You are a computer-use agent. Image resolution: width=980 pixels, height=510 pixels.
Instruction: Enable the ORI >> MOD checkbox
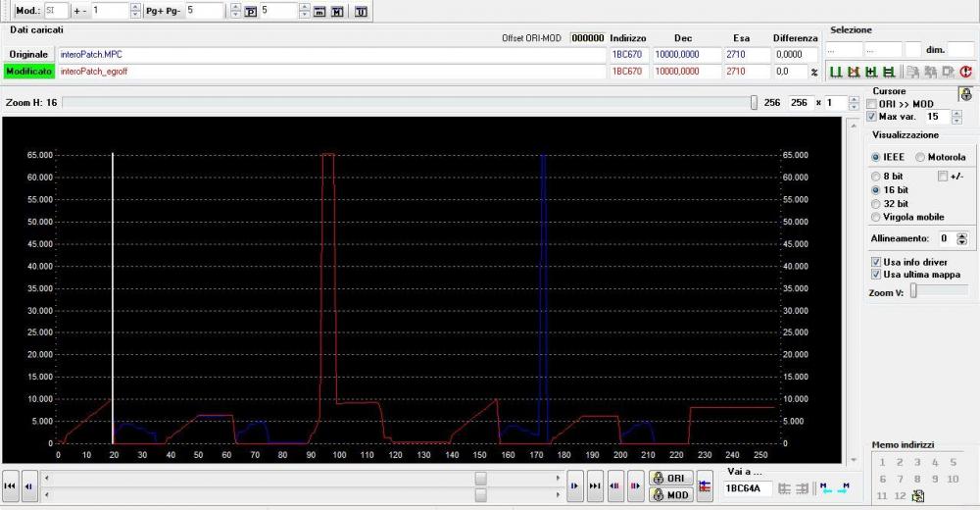[872, 104]
